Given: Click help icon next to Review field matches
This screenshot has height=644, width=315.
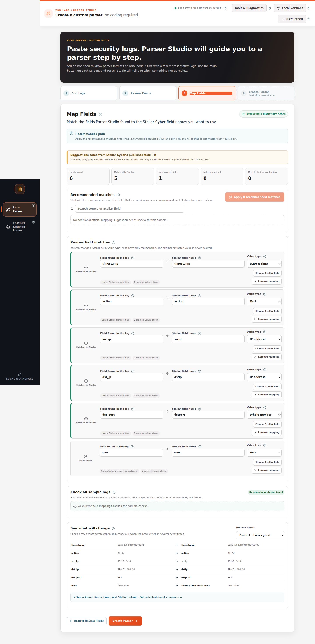Looking at the screenshot, I should point(113,242).
